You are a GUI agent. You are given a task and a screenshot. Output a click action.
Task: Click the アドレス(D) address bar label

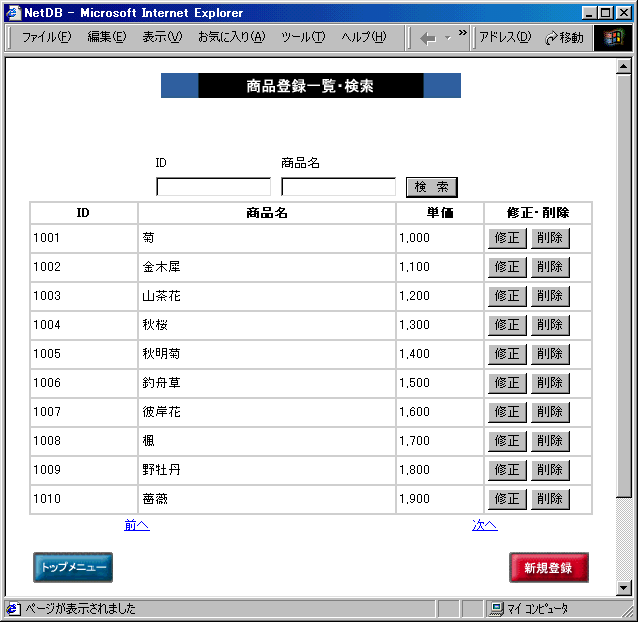coord(505,37)
